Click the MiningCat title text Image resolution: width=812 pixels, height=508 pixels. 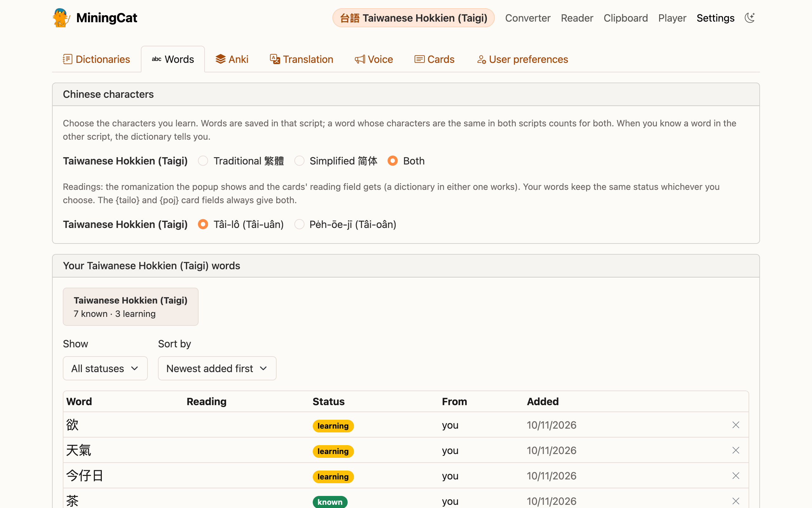[x=107, y=18]
